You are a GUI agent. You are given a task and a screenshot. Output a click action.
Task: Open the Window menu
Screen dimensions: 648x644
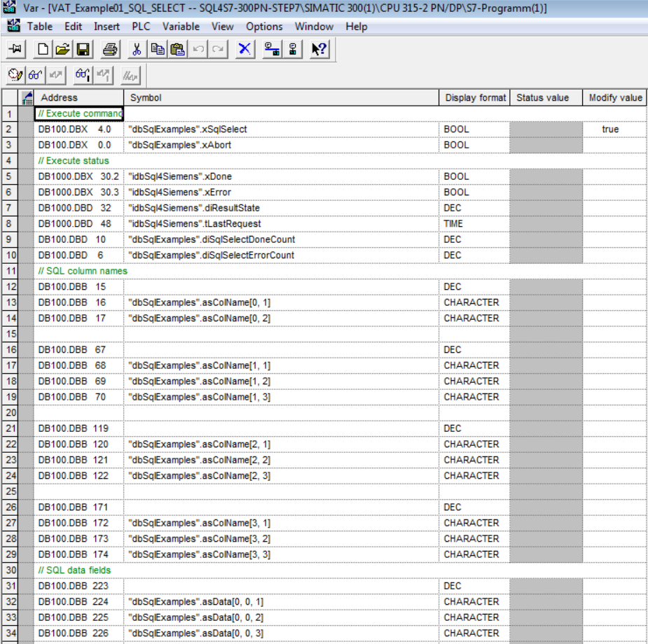coord(314,27)
